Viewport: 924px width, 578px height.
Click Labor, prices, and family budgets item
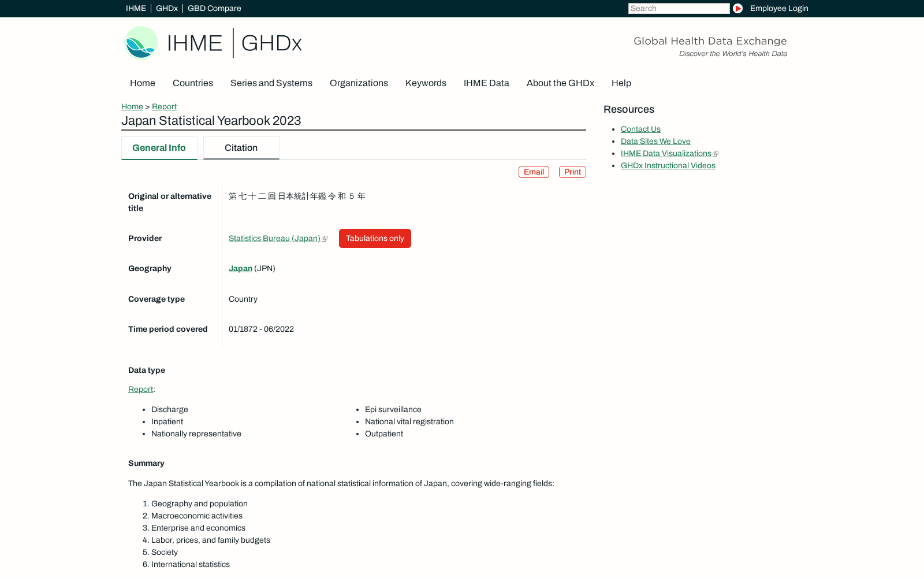pos(211,540)
